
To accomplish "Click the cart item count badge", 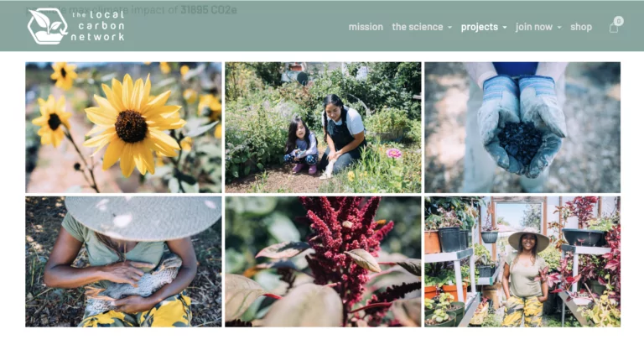I will pos(619,20).
